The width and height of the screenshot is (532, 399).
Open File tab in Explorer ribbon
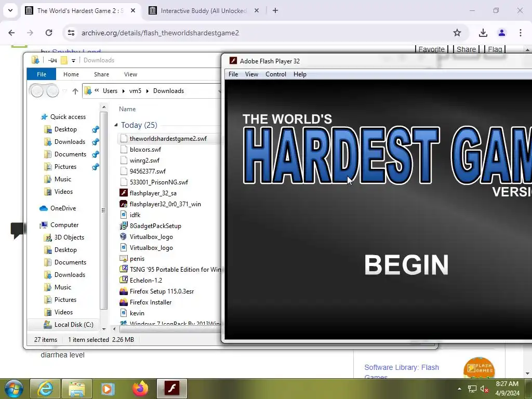(42, 74)
